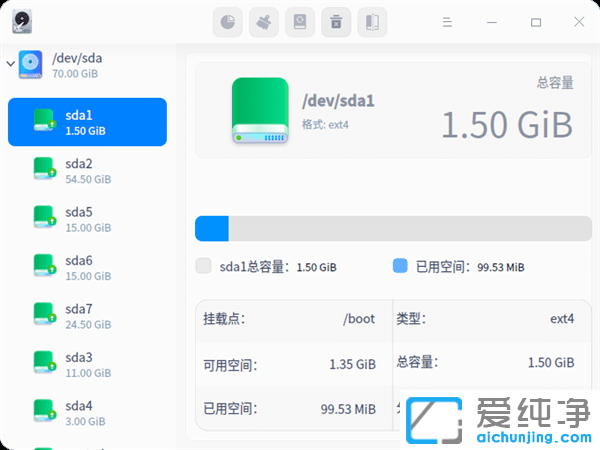
Task: Click the Partition pie-chart toolbar icon
Action: coord(229,22)
